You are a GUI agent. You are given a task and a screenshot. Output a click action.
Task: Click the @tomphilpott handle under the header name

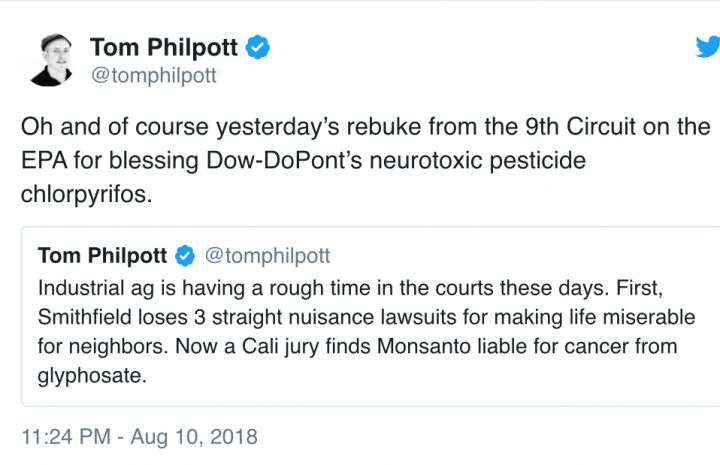(x=153, y=75)
